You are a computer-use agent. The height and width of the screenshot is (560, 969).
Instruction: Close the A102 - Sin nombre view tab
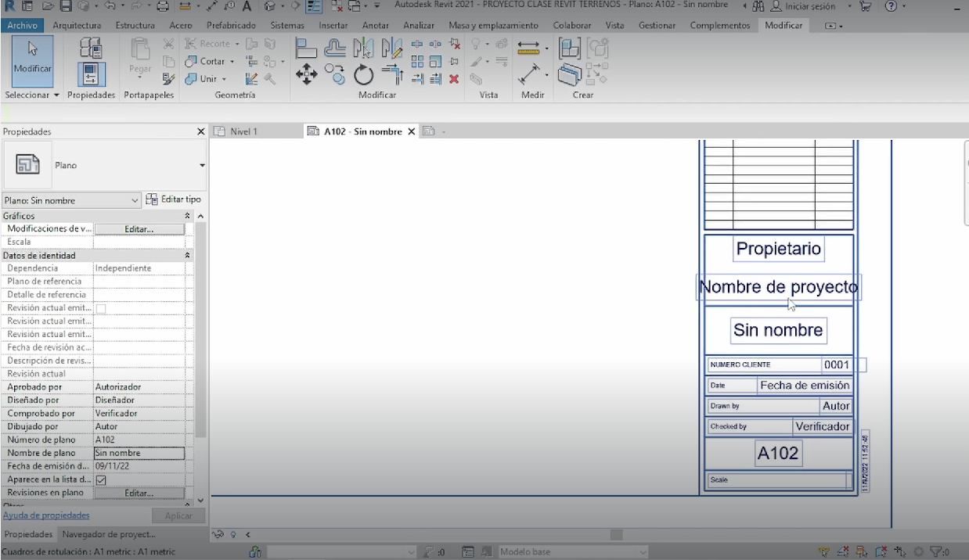pos(411,131)
